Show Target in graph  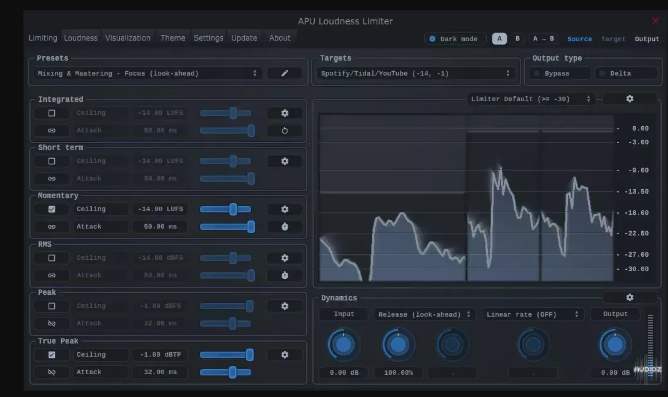[613, 39]
